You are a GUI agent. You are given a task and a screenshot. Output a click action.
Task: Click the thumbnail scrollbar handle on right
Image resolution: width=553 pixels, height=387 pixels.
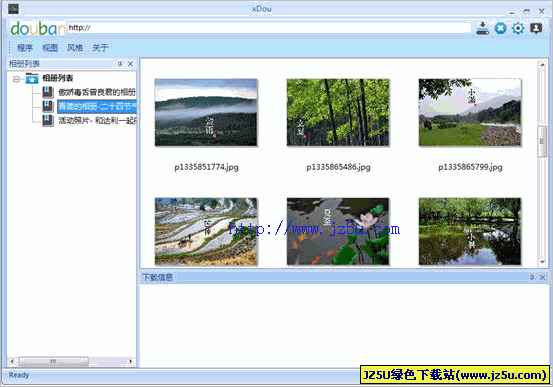tap(542, 142)
